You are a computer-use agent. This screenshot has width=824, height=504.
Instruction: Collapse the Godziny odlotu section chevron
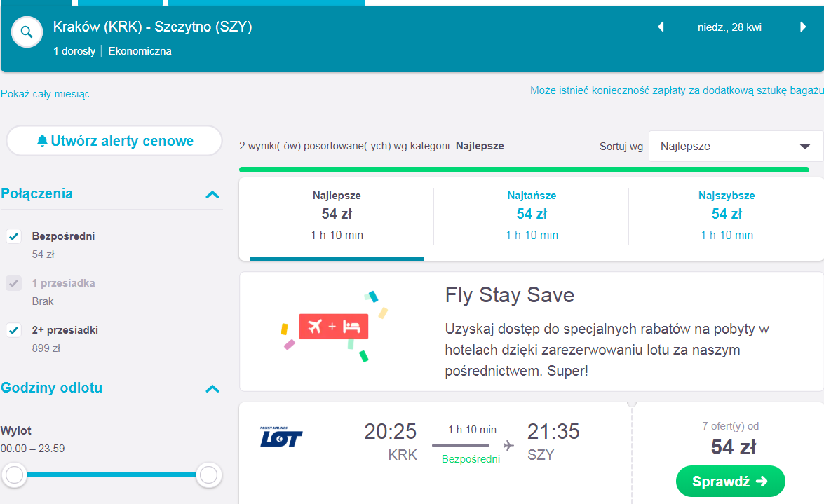coord(212,389)
